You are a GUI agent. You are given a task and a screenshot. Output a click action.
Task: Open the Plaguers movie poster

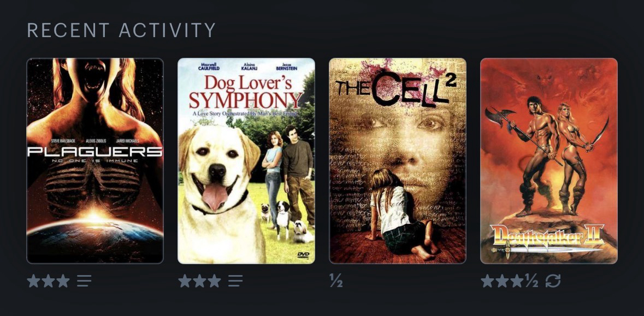click(95, 161)
